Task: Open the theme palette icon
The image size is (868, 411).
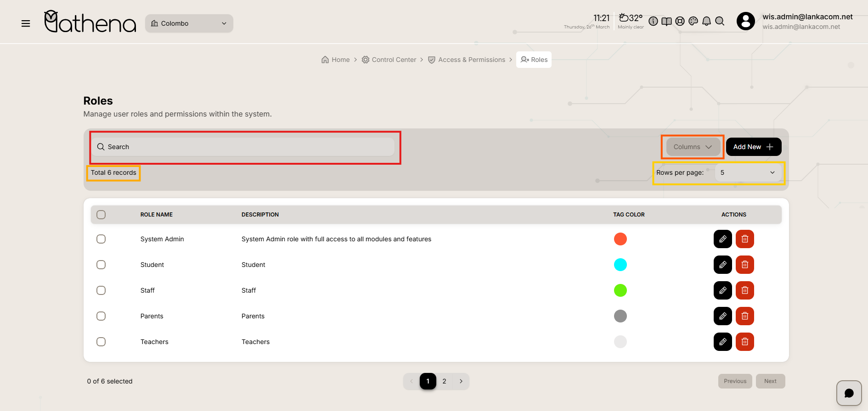Action: pos(693,21)
